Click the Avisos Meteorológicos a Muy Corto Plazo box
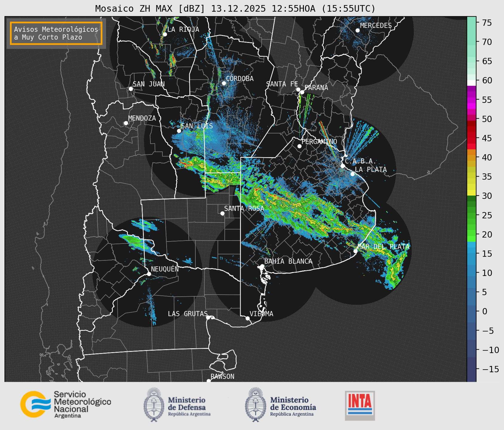 tap(56, 33)
